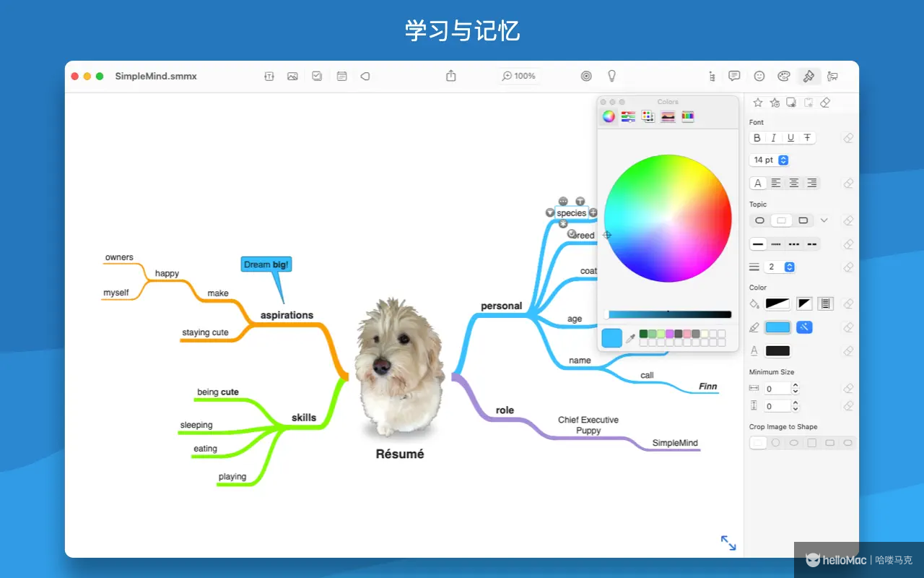Image resolution: width=924 pixels, height=578 pixels.
Task: Add child topic plus on species
Action: click(593, 213)
